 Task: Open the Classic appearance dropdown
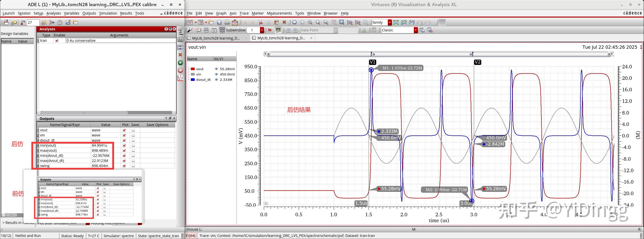tap(416, 30)
